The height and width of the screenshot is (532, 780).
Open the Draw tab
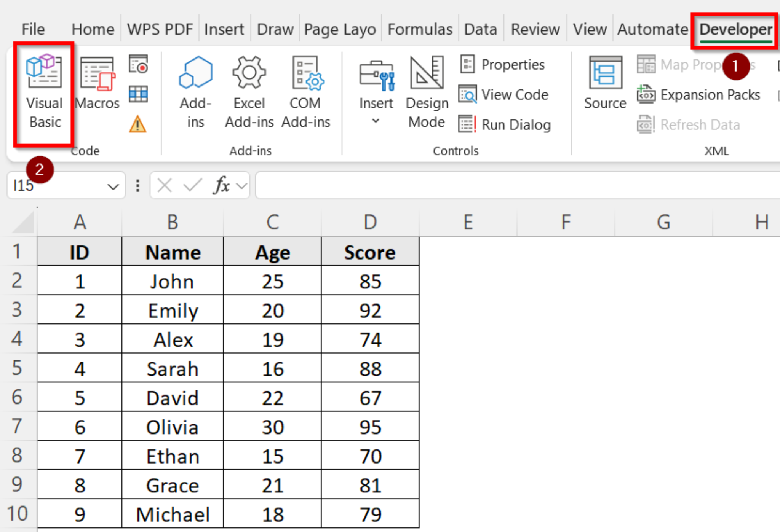[275, 29]
